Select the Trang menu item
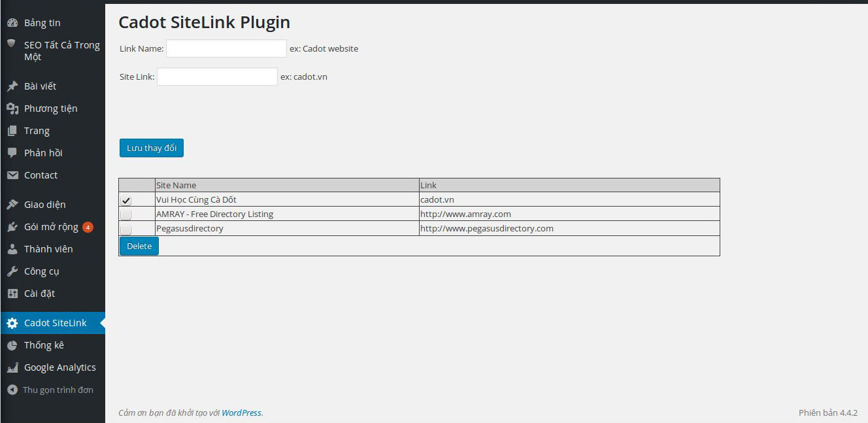This screenshot has width=868, height=423. (52, 131)
